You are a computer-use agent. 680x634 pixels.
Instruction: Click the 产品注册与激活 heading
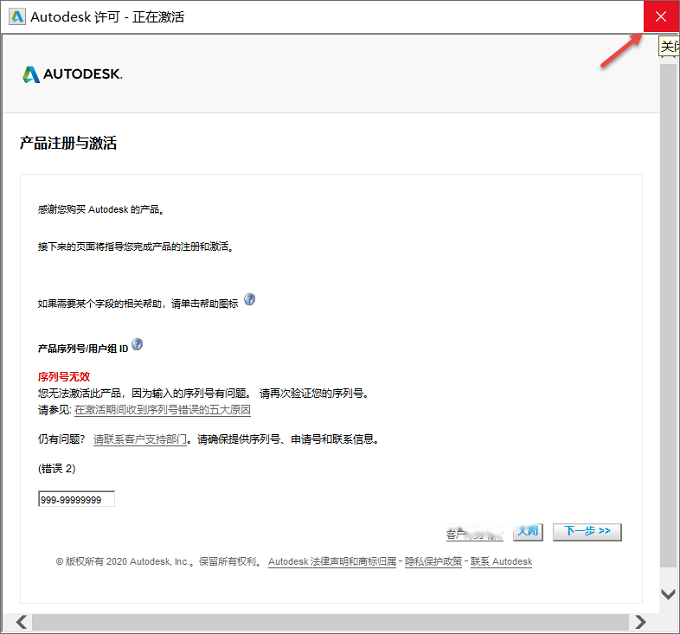pos(68,143)
